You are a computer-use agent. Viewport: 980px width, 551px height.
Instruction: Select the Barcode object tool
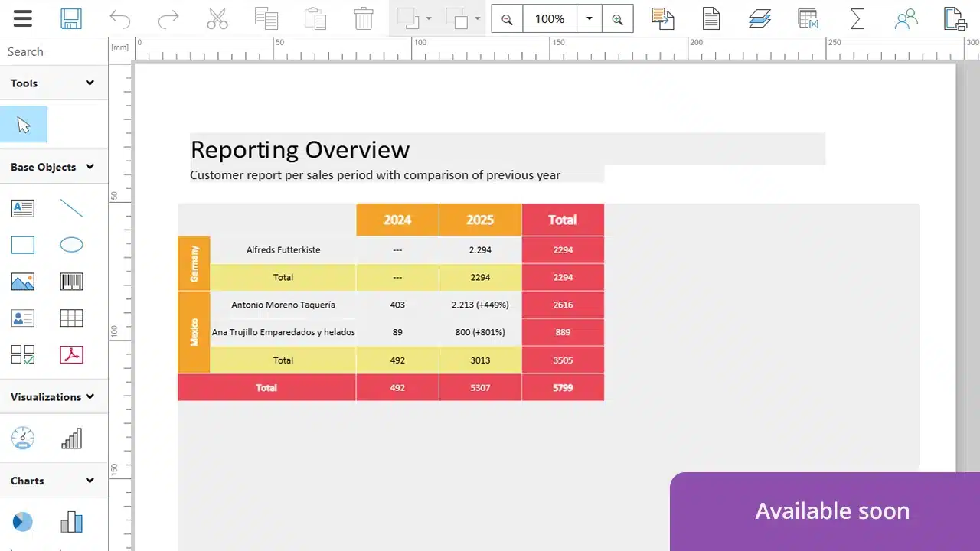click(x=71, y=282)
